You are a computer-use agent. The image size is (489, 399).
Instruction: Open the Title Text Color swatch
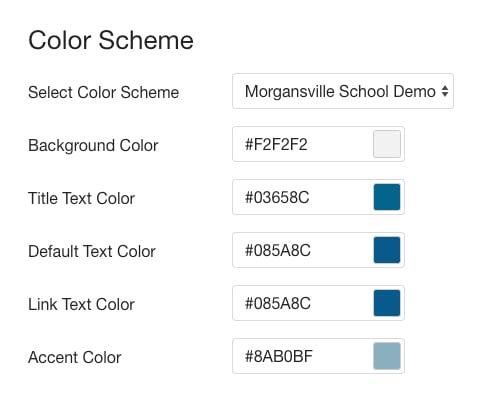(387, 197)
